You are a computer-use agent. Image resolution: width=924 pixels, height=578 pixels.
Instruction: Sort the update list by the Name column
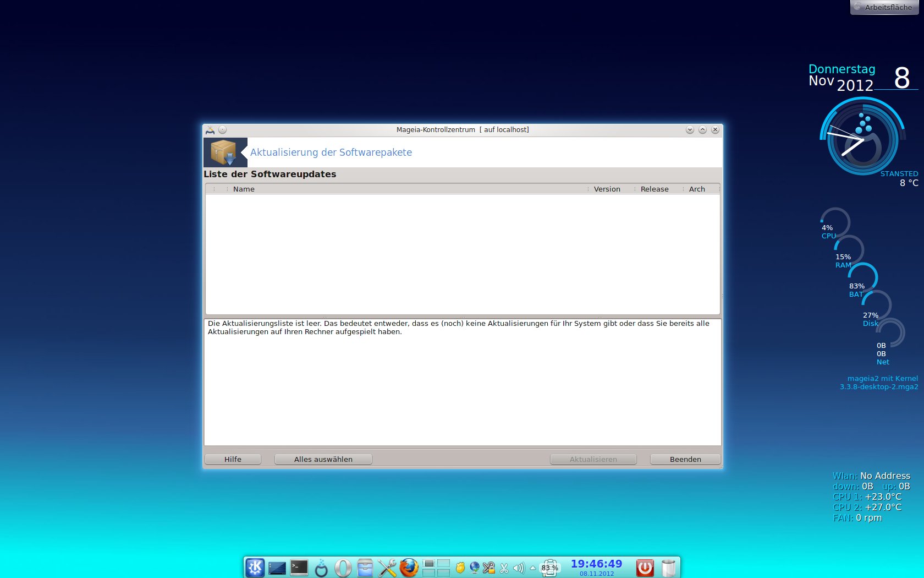click(x=407, y=189)
